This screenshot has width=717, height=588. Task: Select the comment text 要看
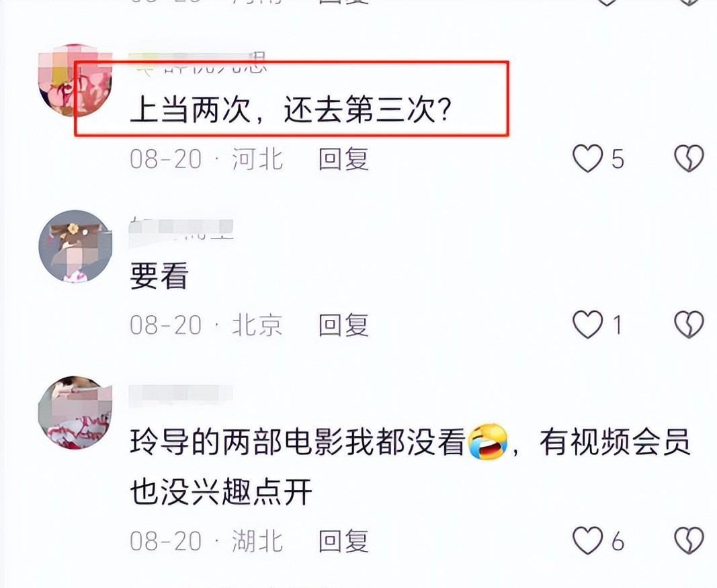tap(159, 276)
